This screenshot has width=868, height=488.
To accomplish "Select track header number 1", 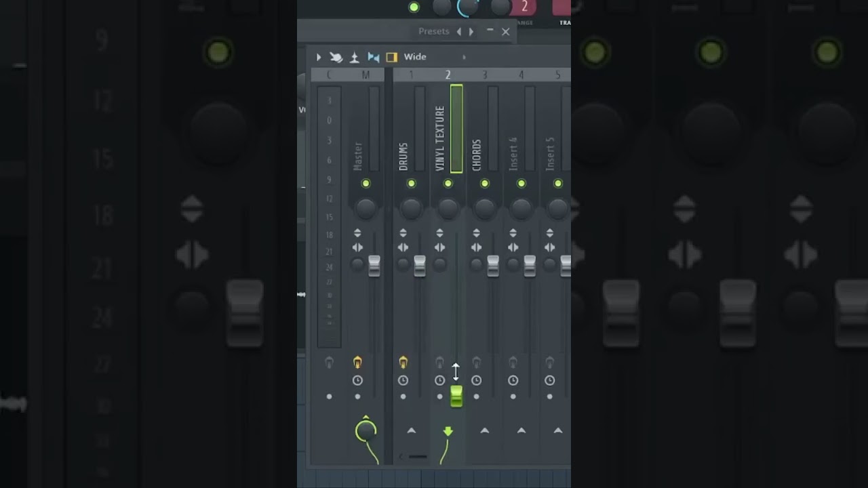I will (x=411, y=75).
